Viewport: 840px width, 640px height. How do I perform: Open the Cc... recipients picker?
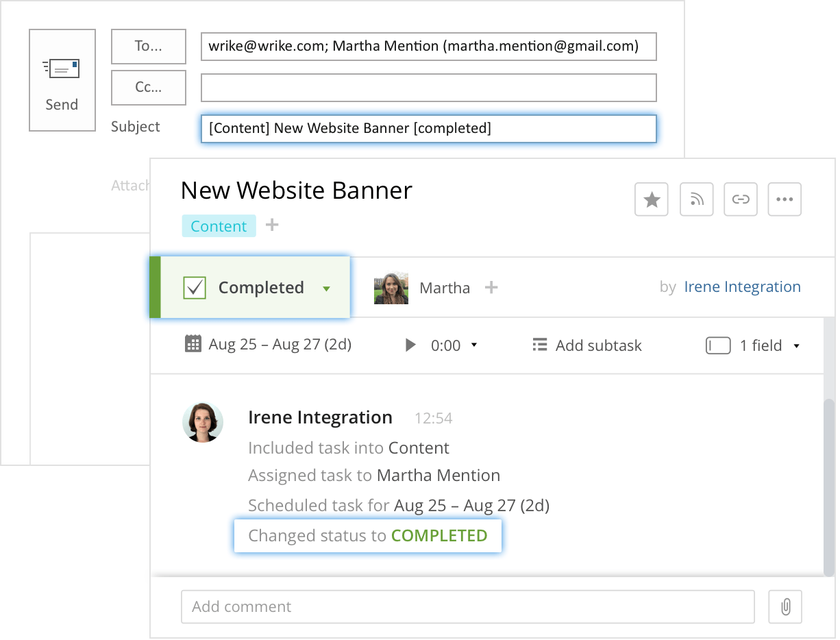coord(149,88)
